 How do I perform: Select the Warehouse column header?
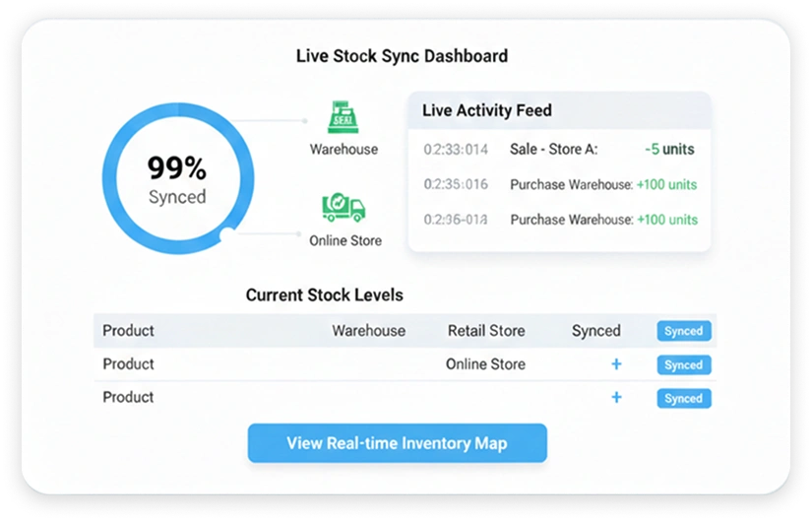(369, 331)
